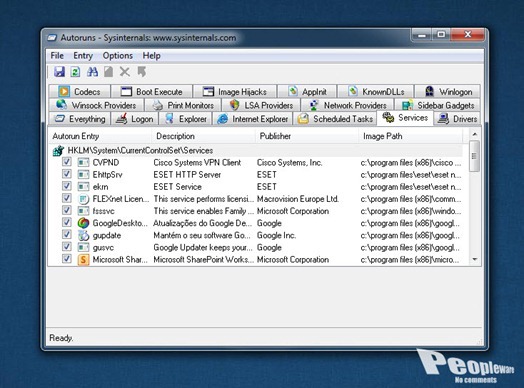This screenshot has height=388, width=524.
Task: Sort by the Publisher column header
Action: click(307, 136)
